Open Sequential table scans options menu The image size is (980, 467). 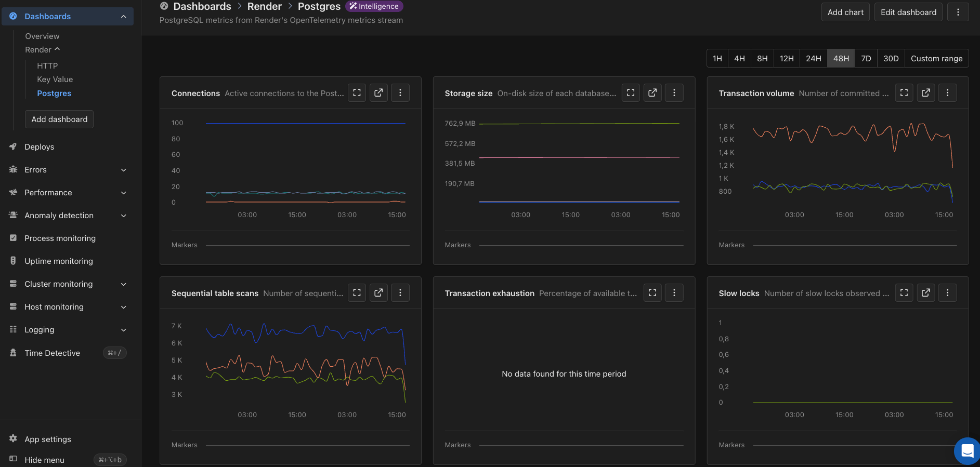[400, 292]
